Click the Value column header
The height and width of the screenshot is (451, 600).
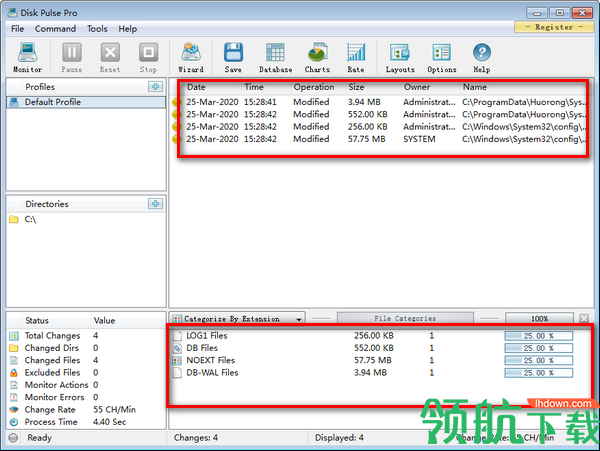pyautogui.click(x=128, y=321)
